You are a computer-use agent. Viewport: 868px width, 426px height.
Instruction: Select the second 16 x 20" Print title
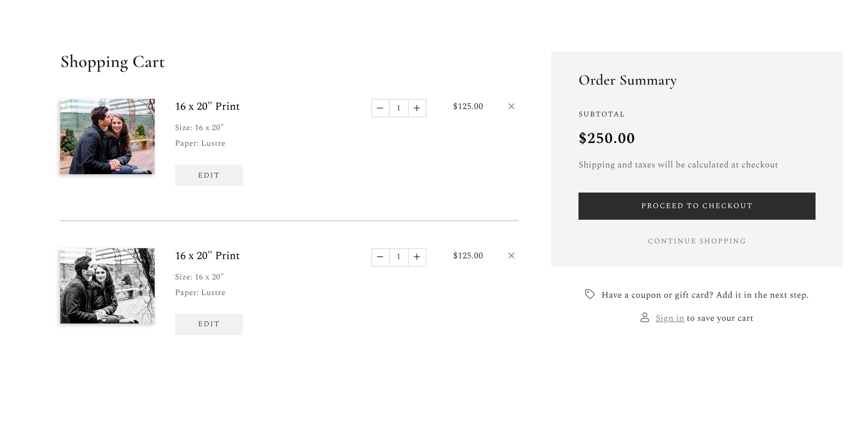click(207, 256)
